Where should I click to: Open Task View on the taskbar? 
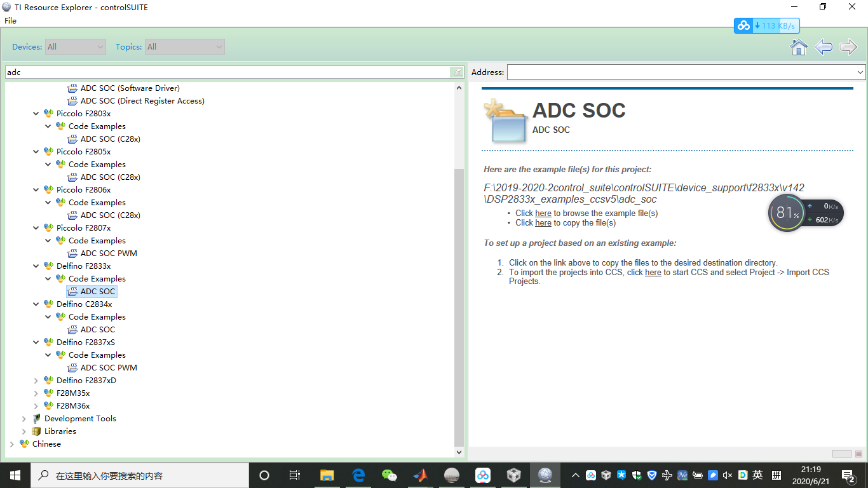[x=295, y=475]
